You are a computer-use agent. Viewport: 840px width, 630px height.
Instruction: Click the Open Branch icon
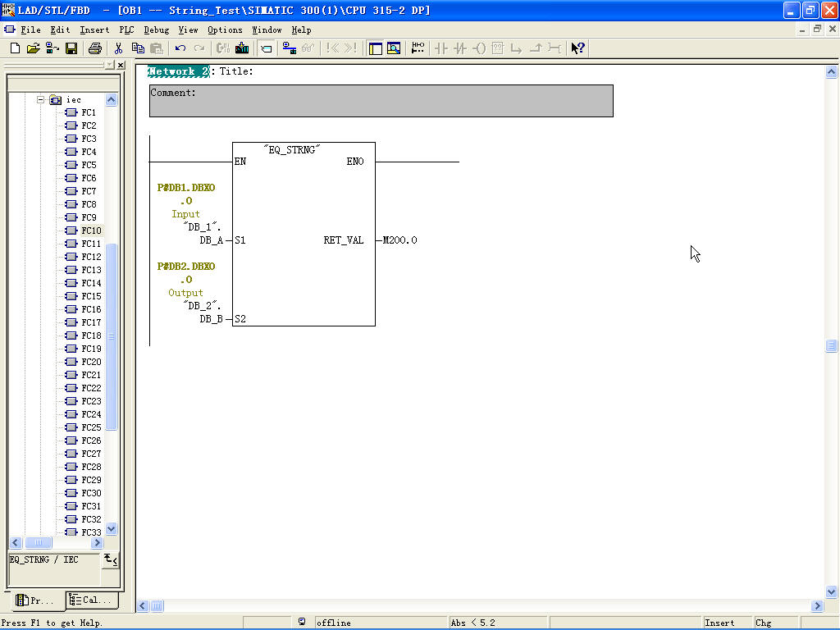tap(517, 48)
